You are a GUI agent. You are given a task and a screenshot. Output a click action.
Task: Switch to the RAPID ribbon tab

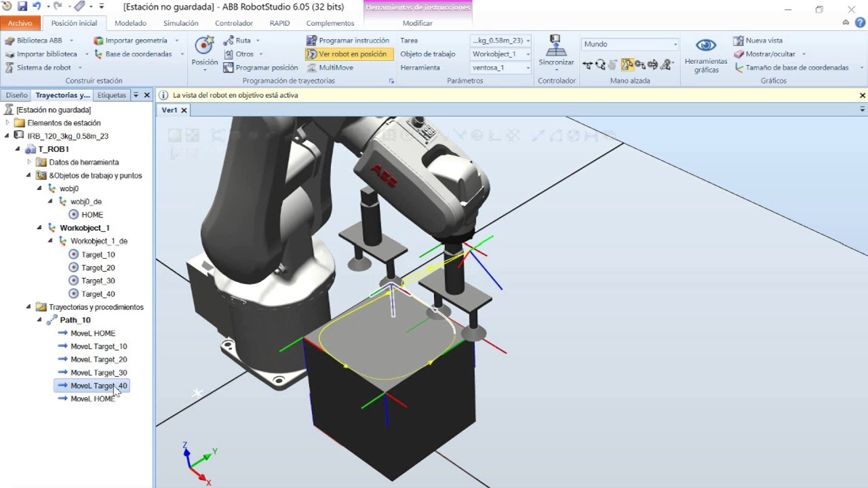pos(279,23)
